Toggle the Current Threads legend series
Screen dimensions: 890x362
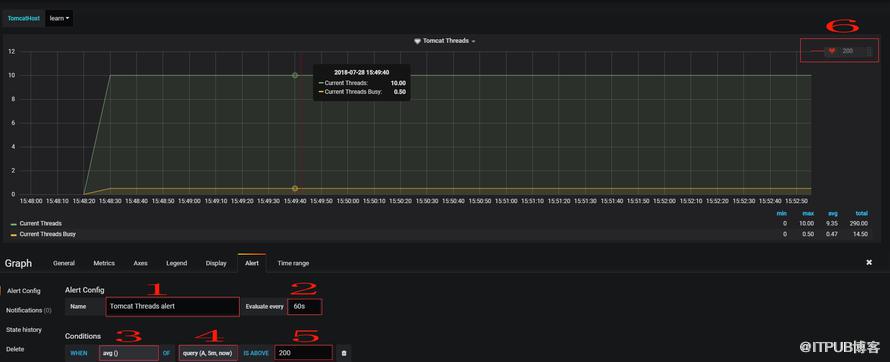click(x=40, y=224)
